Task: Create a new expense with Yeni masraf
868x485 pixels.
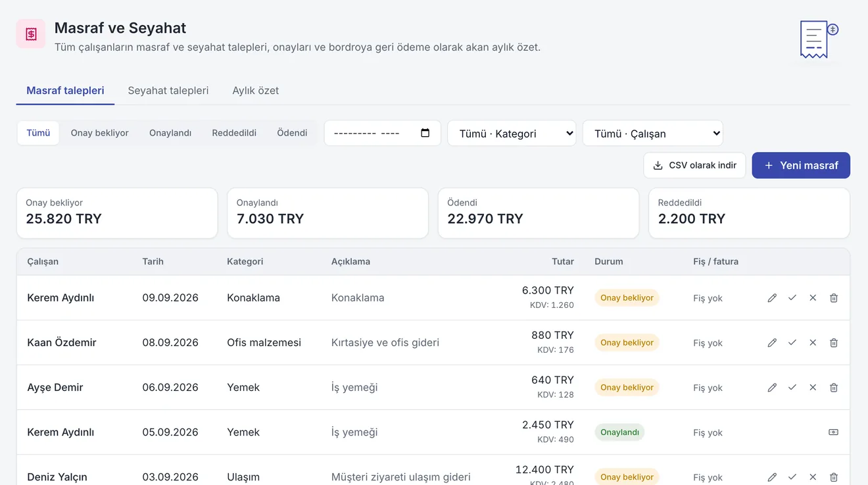Action: (801, 165)
